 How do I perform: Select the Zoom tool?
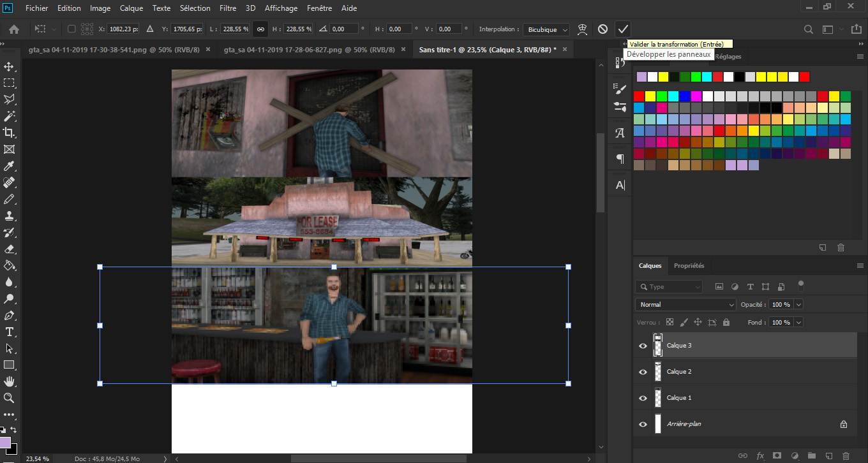(10, 398)
